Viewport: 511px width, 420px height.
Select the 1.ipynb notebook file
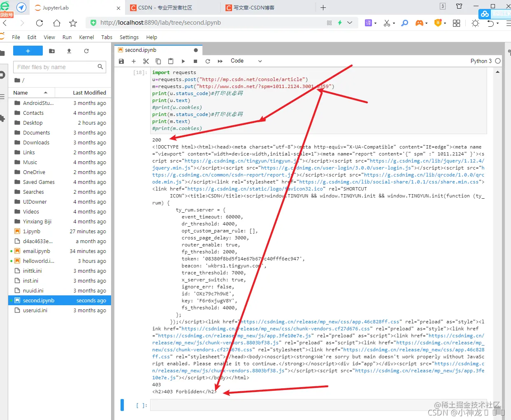(x=60, y=232)
